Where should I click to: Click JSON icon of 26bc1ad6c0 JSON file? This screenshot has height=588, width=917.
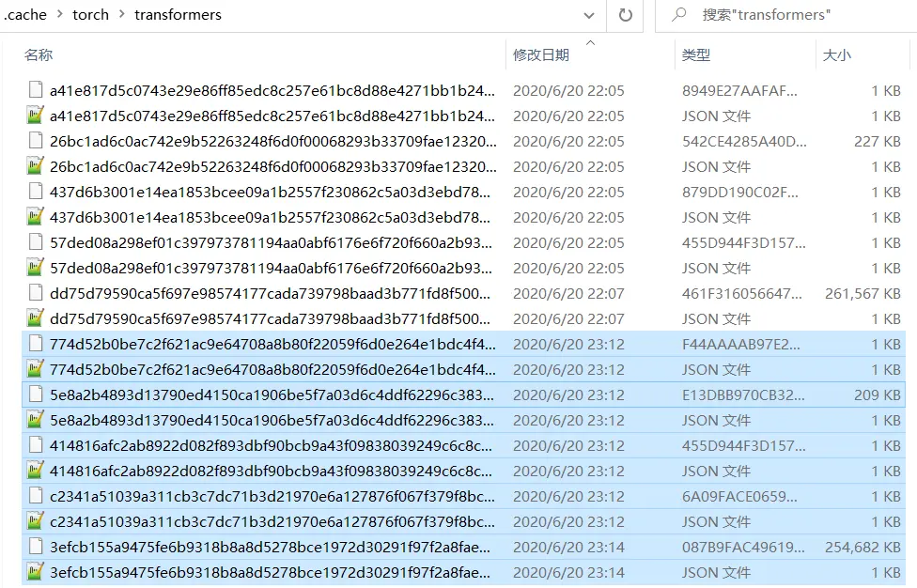[x=36, y=166]
